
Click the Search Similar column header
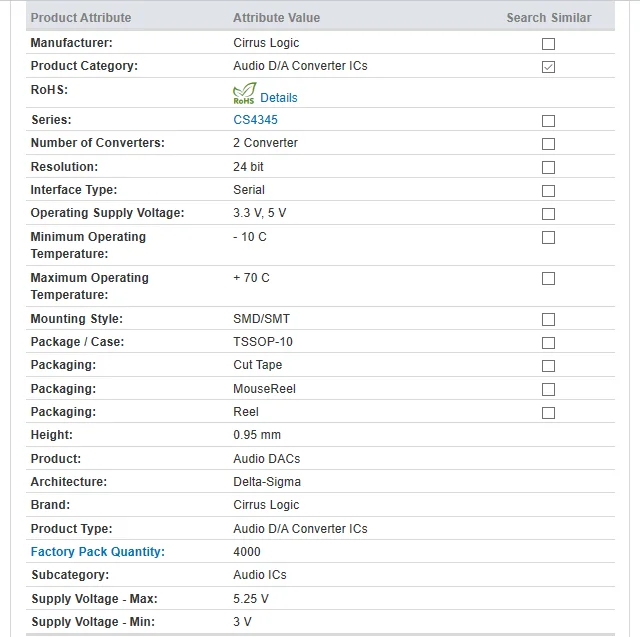point(549,18)
